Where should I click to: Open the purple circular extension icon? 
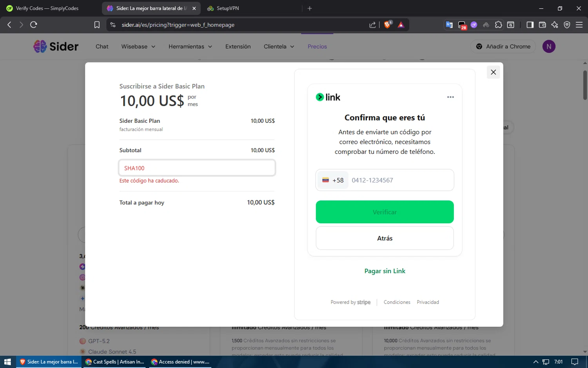(474, 25)
